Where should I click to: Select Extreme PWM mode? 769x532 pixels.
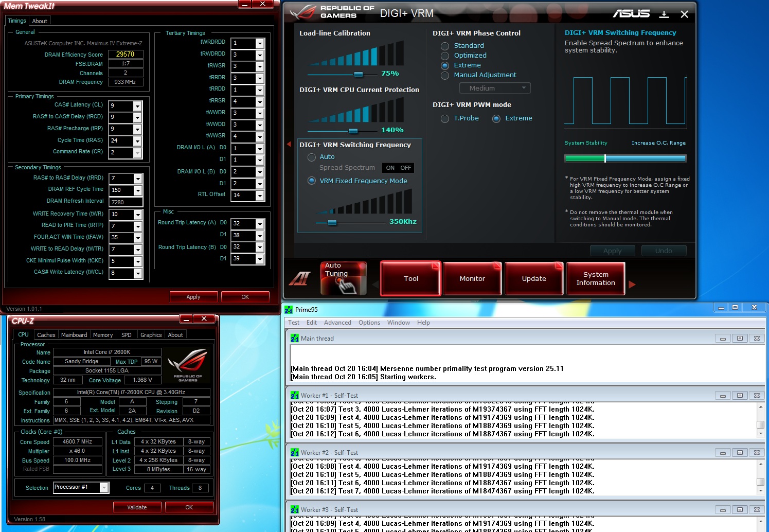pos(496,118)
